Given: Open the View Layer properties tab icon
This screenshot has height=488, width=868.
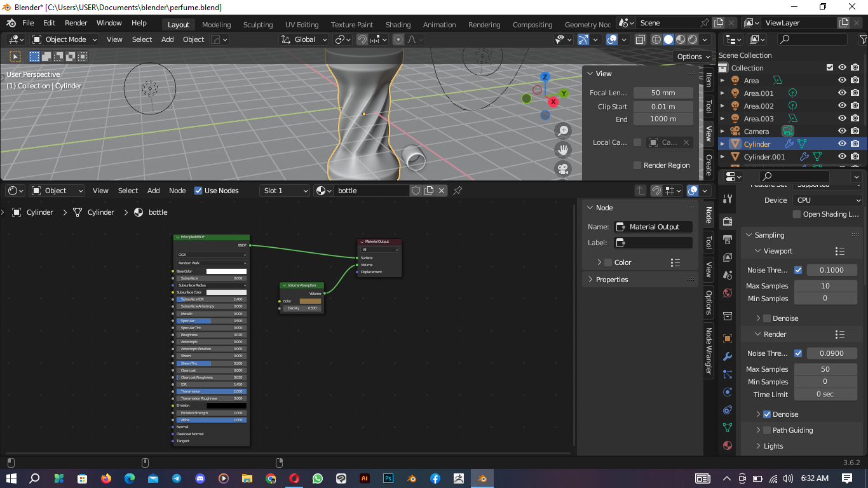Looking at the screenshot, I should [x=728, y=257].
